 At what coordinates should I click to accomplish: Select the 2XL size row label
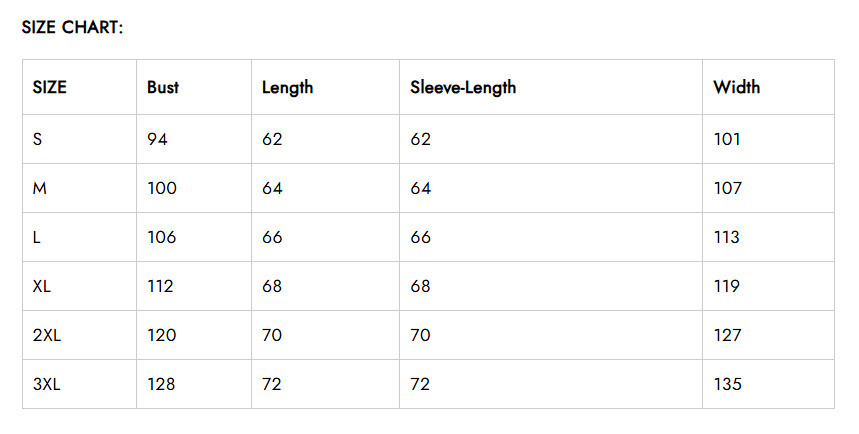pos(47,335)
